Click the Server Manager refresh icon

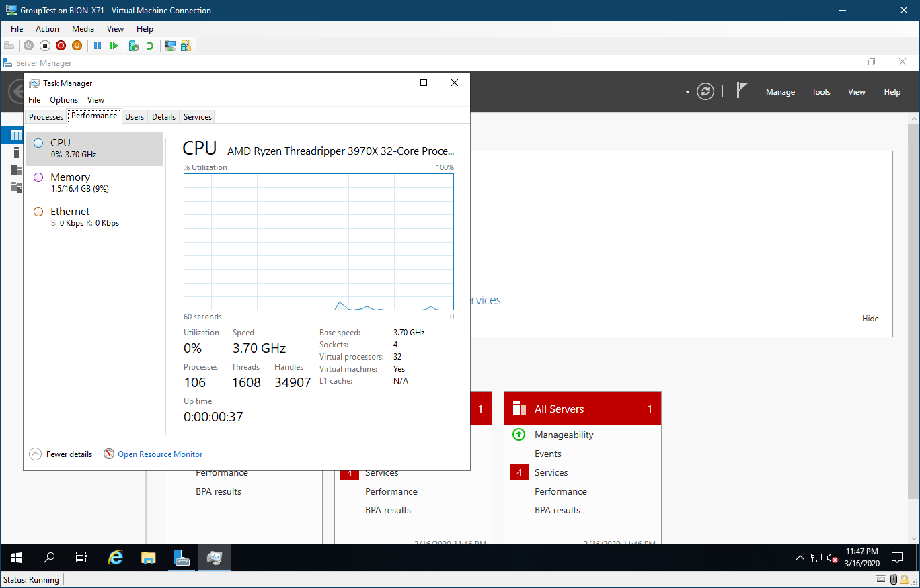705,92
